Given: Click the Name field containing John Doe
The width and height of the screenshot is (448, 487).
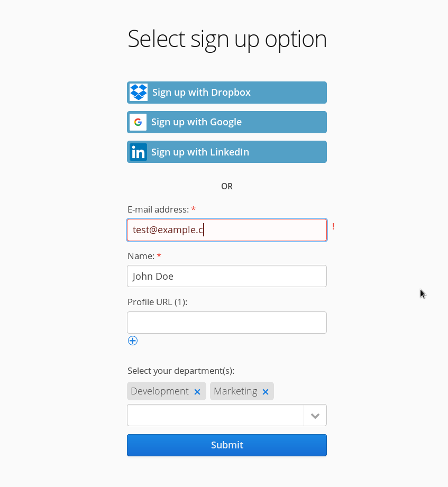Looking at the screenshot, I should tap(226, 276).
